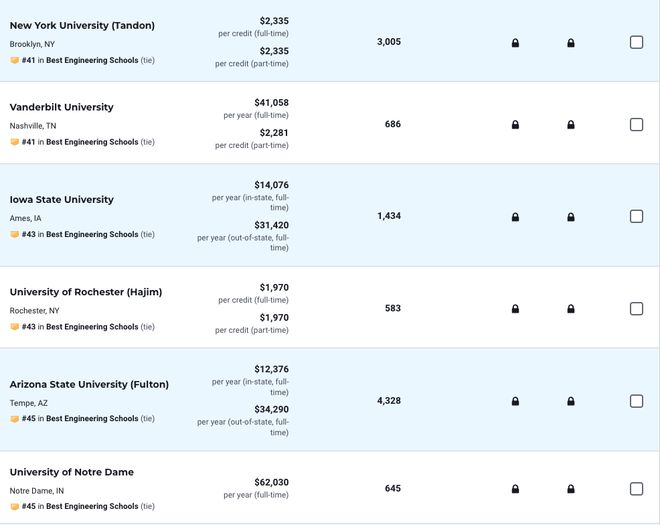Click second lock icon in Vanderbilt University row

tap(571, 124)
